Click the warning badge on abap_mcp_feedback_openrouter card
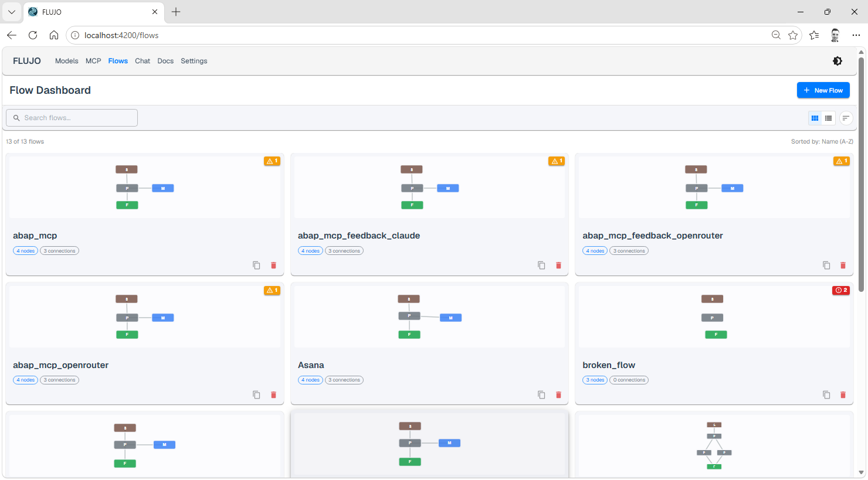The width and height of the screenshot is (868, 480). (842, 161)
